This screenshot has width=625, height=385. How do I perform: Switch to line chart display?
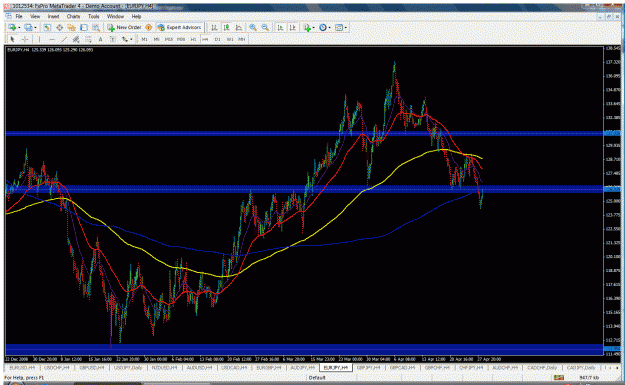(x=239, y=27)
